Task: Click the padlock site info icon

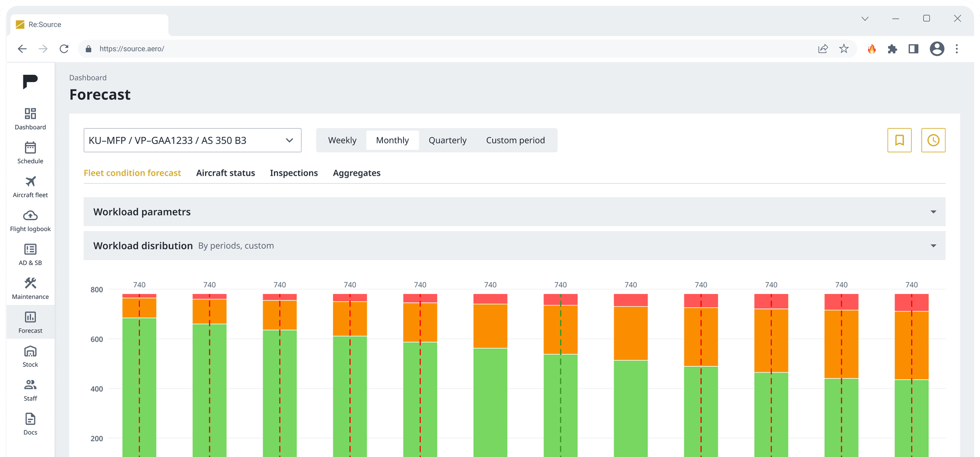Action: pyautogui.click(x=89, y=49)
